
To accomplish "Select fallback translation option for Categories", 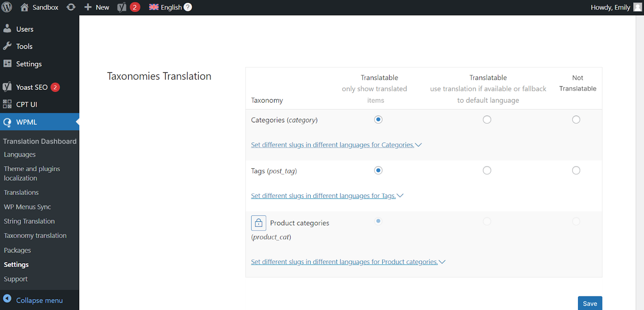I will point(487,120).
